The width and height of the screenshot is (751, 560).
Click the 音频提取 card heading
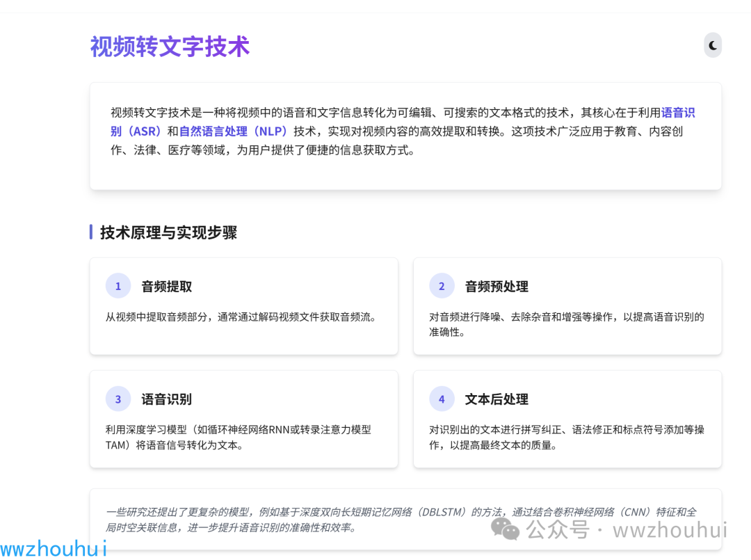167,287
